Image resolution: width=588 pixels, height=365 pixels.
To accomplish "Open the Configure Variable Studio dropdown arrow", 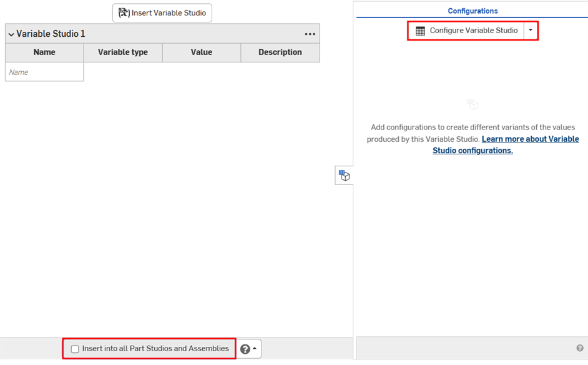I will click(531, 31).
